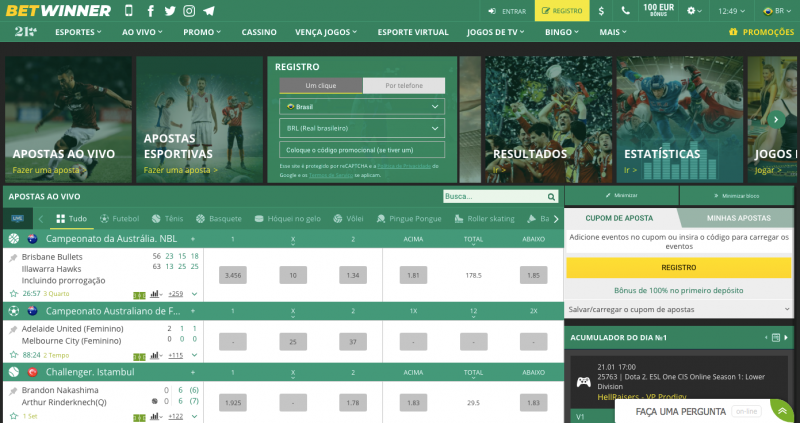Open the Facebook page icon
The height and width of the screenshot is (423, 800).
[151, 11]
